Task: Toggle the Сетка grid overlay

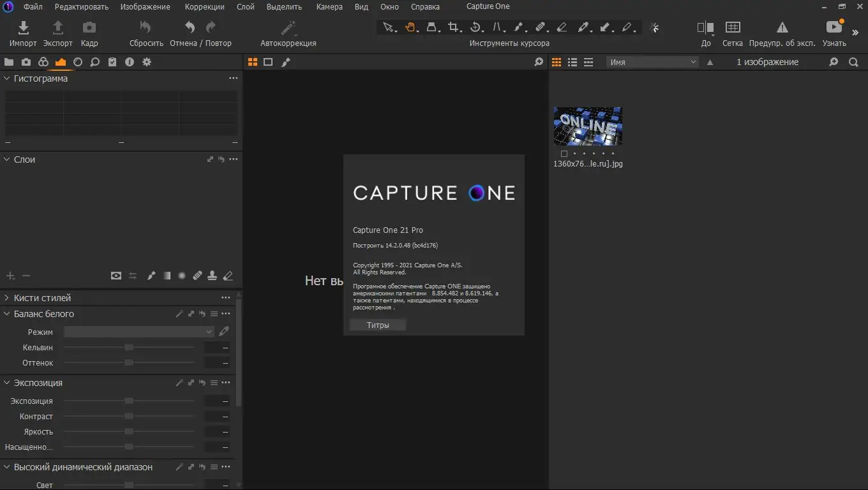Action: pyautogui.click(x=733, y=27)
